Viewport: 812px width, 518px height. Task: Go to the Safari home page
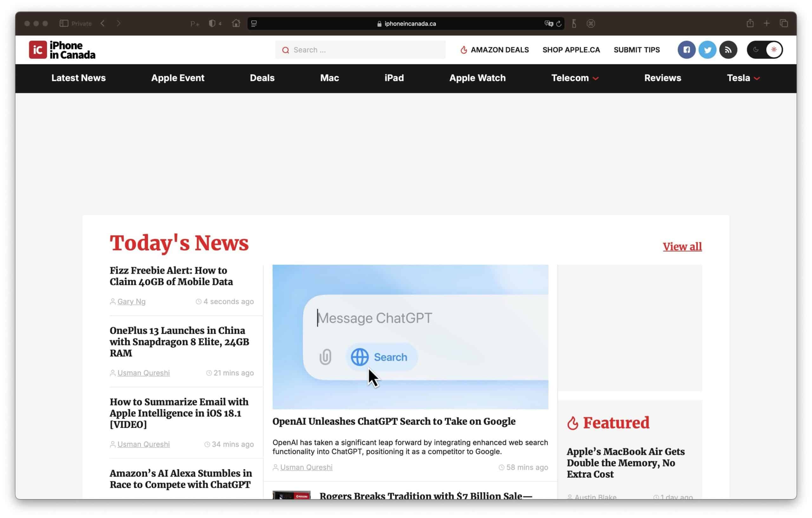236,23
